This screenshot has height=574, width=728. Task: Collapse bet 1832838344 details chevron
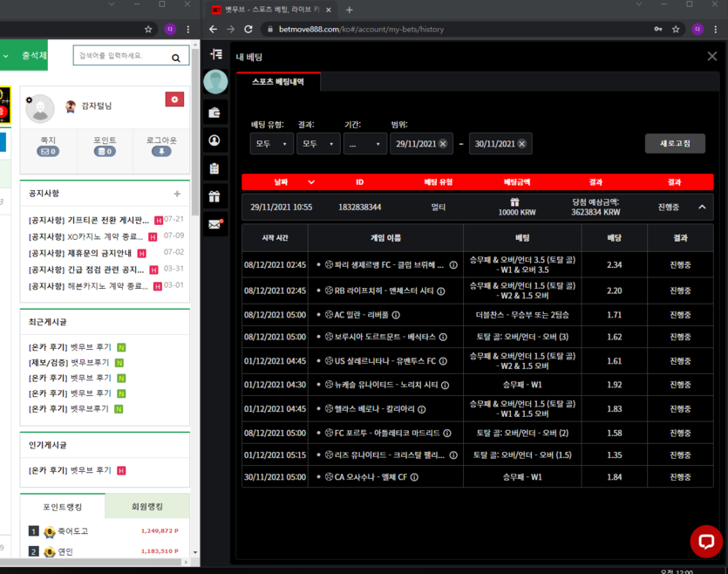click(702, 207)
